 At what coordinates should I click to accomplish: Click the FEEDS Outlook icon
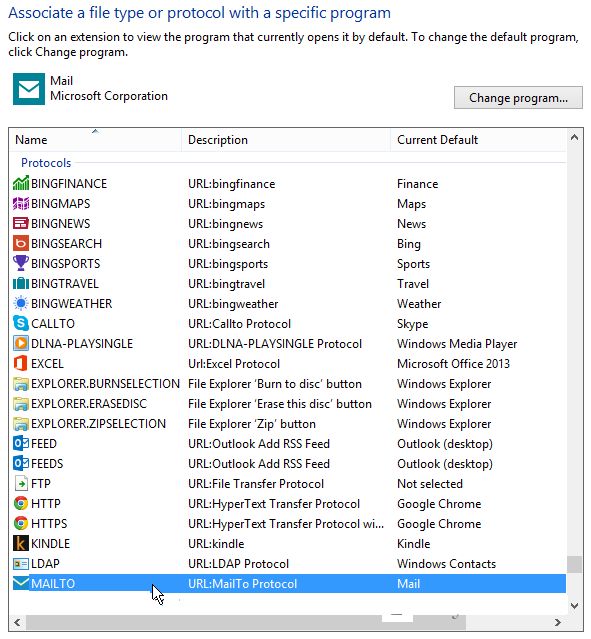click(x=21, y=463)
